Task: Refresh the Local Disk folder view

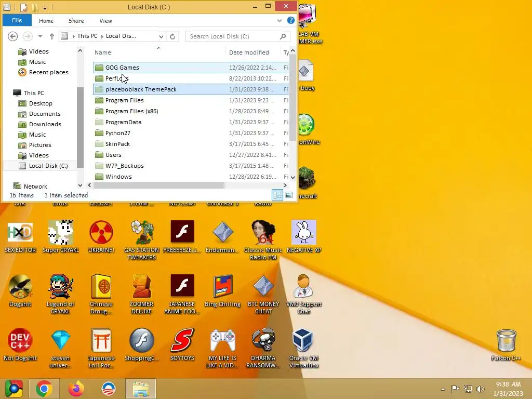Action: pyautogui.click(x=172, y=36)
